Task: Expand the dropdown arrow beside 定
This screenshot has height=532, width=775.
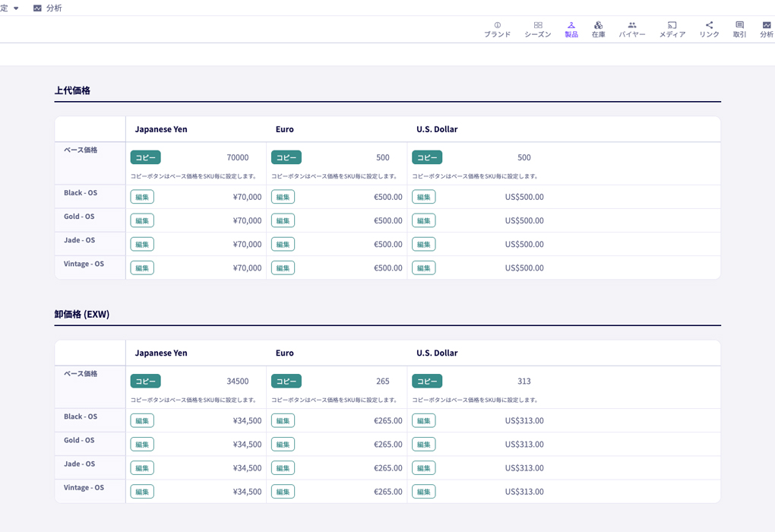Action: coord(16,8)
